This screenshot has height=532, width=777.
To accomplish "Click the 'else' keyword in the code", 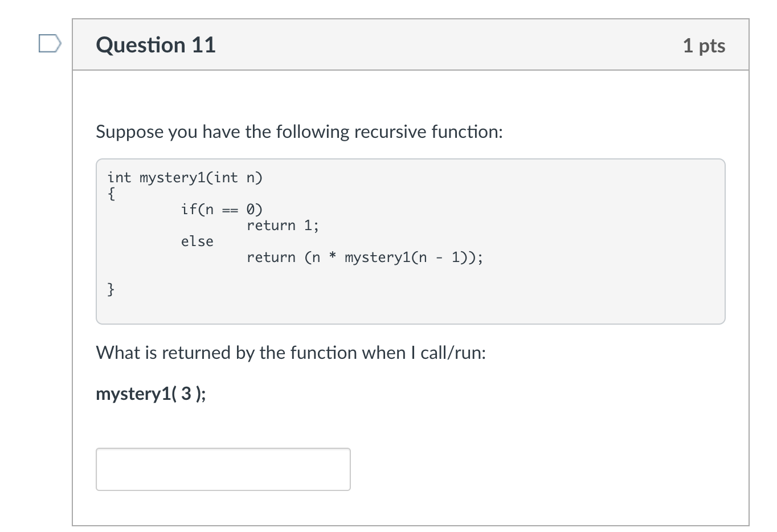I will tap(197, 242).
